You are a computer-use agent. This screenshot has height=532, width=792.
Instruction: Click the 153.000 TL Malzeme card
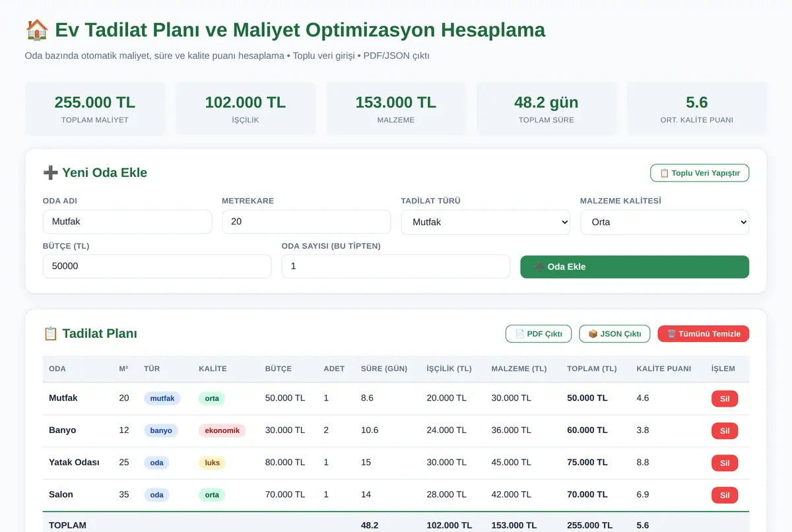click(x=396, y=109)
